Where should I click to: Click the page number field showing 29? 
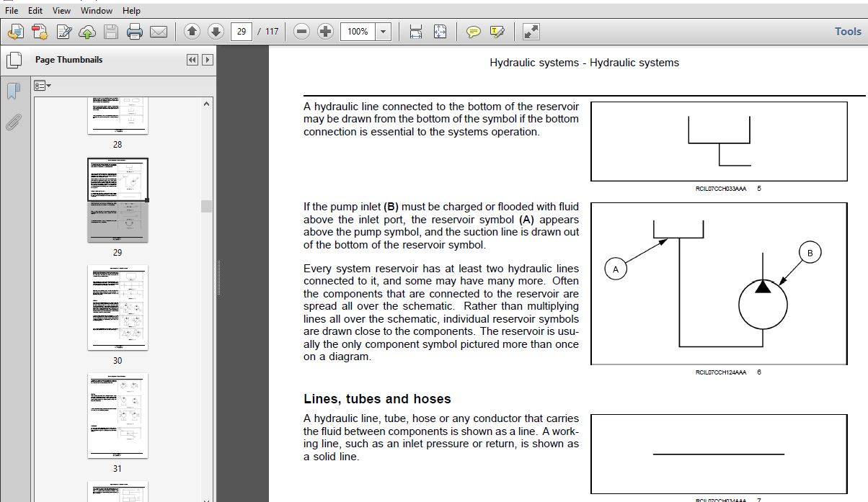click(241, 32)
